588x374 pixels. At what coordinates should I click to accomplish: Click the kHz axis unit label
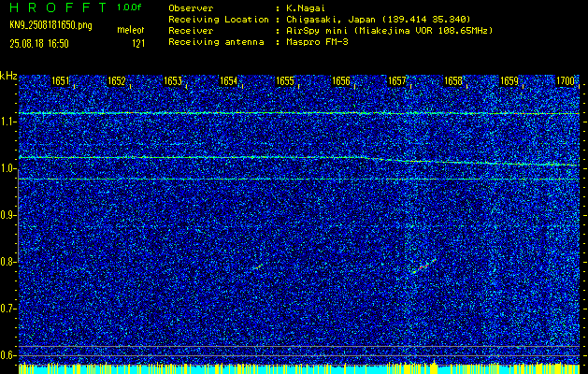tap(8, 76)
